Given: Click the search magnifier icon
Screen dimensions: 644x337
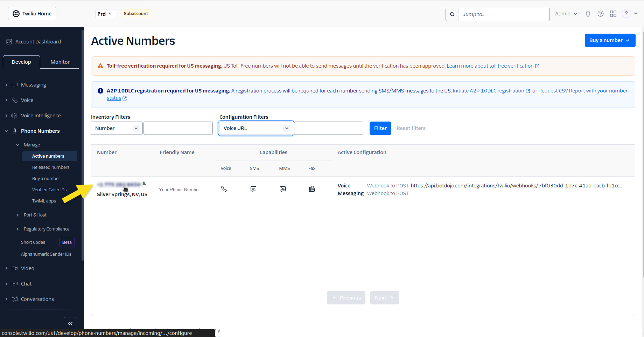Looking at the screenshot, I should point(452,14).
